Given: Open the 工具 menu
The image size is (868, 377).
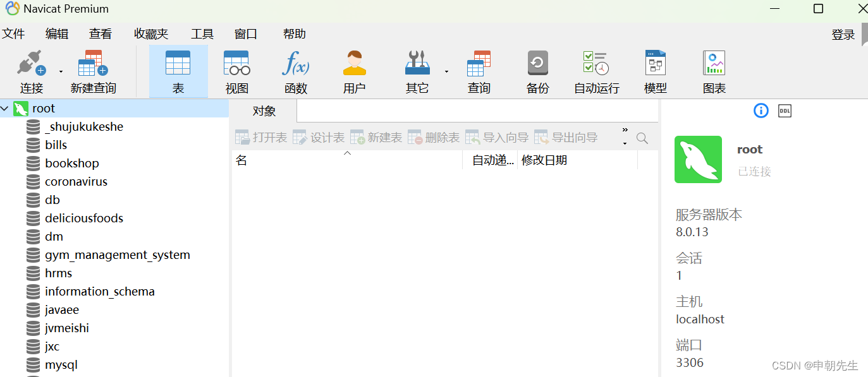Looking at the screenshot, I should (202, 34).
